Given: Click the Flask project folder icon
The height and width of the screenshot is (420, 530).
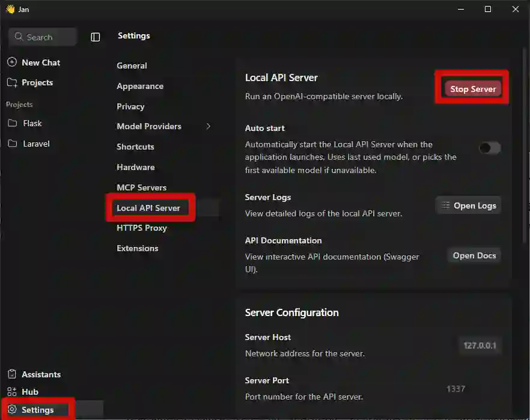Looking at the screenshot, I should coord(13,123).
